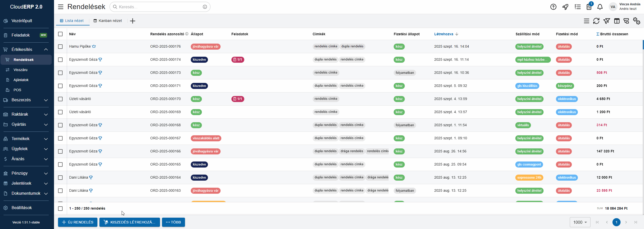644x229 pixels.
Task: Open Visszáru in the sidebar
Action: tap(20, 70)
